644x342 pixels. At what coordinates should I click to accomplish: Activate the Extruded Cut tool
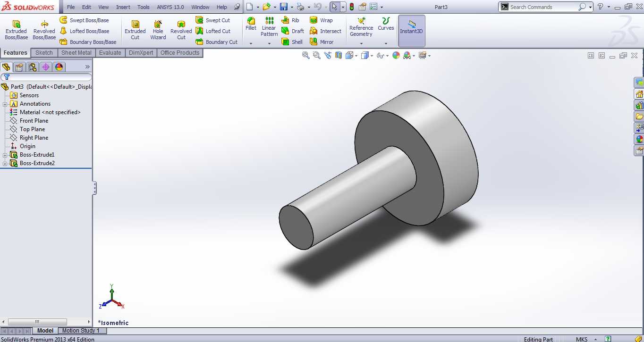(x=135, y=30)
